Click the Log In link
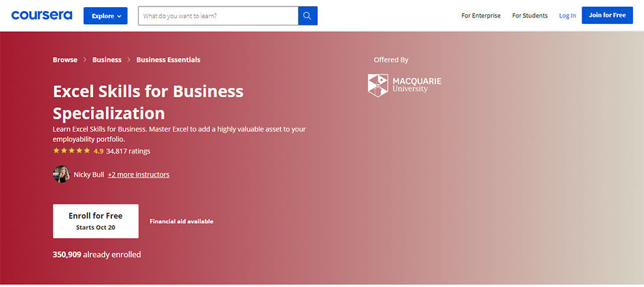644x287 pixels. coord(567,16)
